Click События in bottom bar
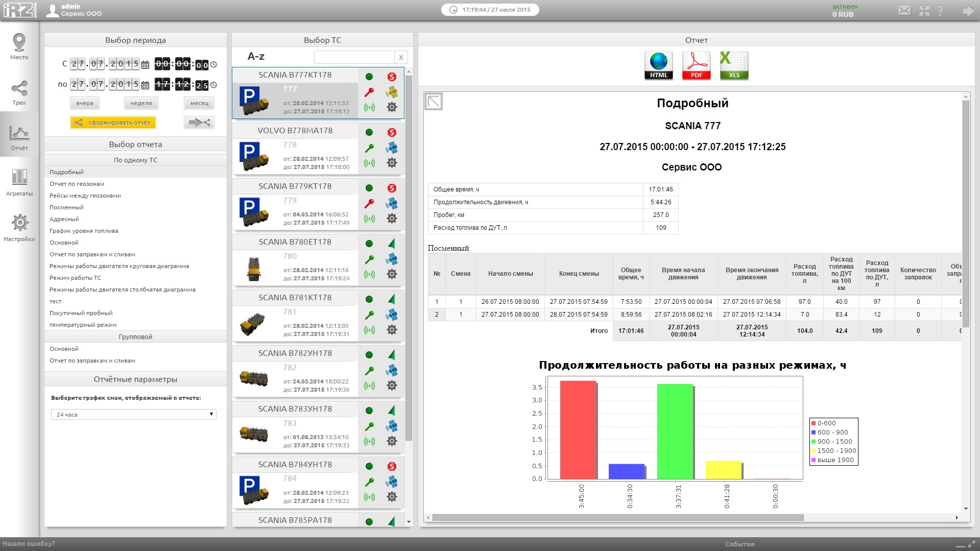This screenshot has height=551, width=980. (739, 544)
